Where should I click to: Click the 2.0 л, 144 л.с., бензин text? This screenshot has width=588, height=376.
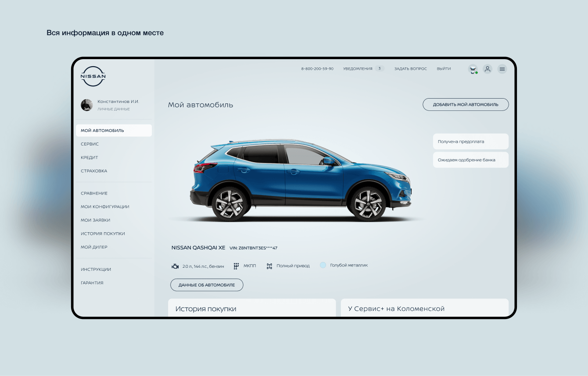coord(203,266)
